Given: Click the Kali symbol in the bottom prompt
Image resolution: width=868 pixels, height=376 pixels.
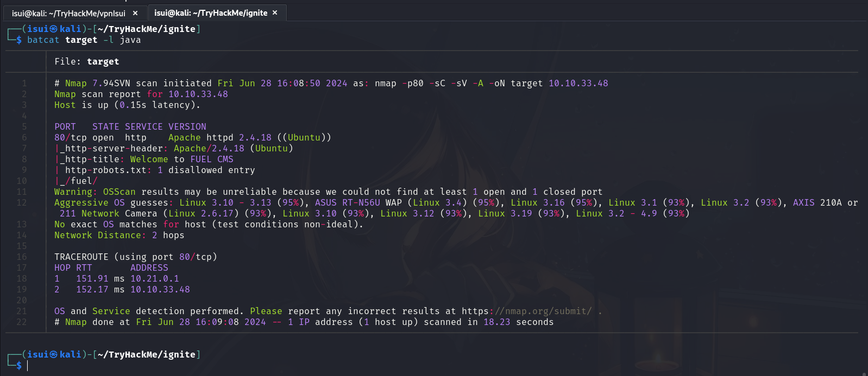Looking at the screenshot, I should coord(54,355).
